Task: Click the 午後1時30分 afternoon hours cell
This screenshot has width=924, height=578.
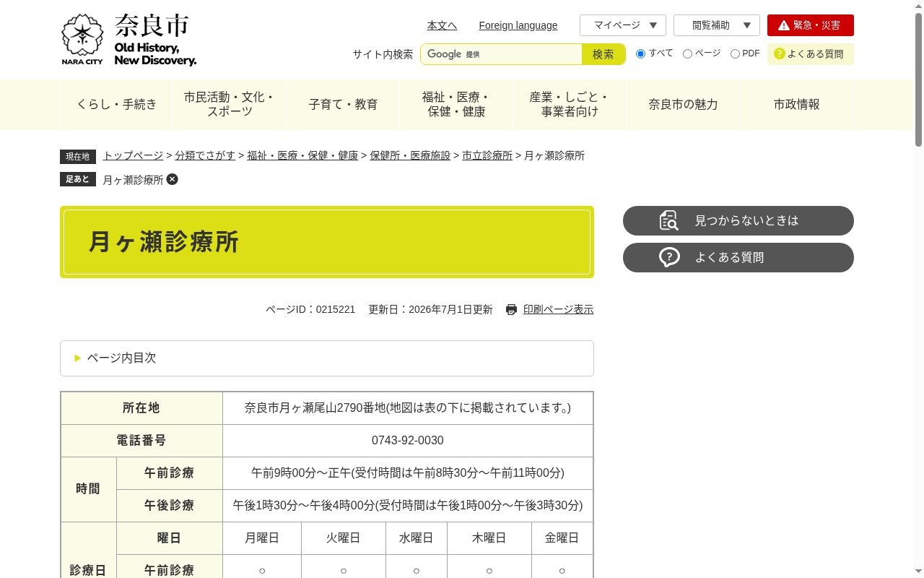Action: point(408,506)
